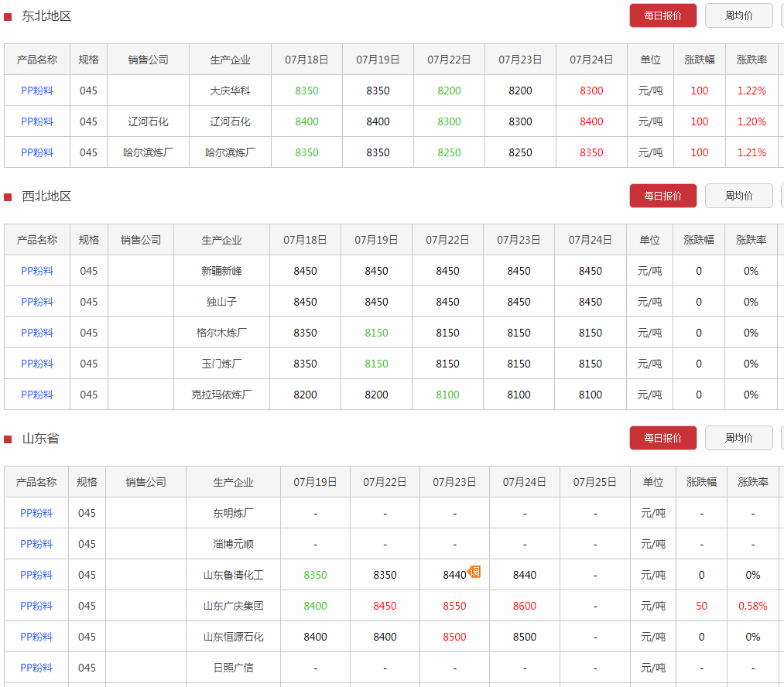
Task: Click the 西北地区 section heading
Action: (x=46, y=197)
